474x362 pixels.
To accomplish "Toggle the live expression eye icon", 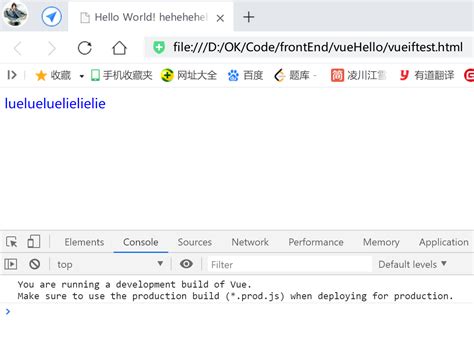I will [x=186, y=264].
